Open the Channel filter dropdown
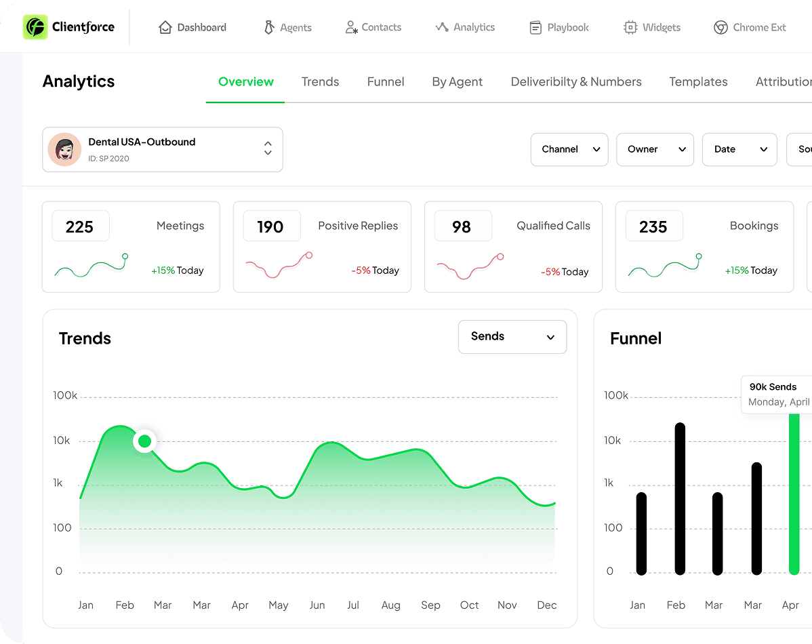Screen dimensions: 812x644 click(x=569, y=149)
